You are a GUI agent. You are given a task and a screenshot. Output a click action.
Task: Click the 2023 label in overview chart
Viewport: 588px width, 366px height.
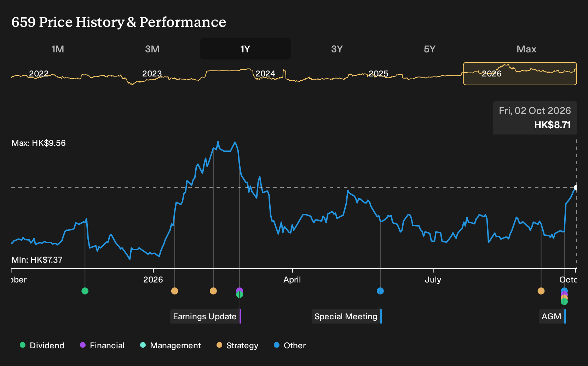click(x=152, y=74)
